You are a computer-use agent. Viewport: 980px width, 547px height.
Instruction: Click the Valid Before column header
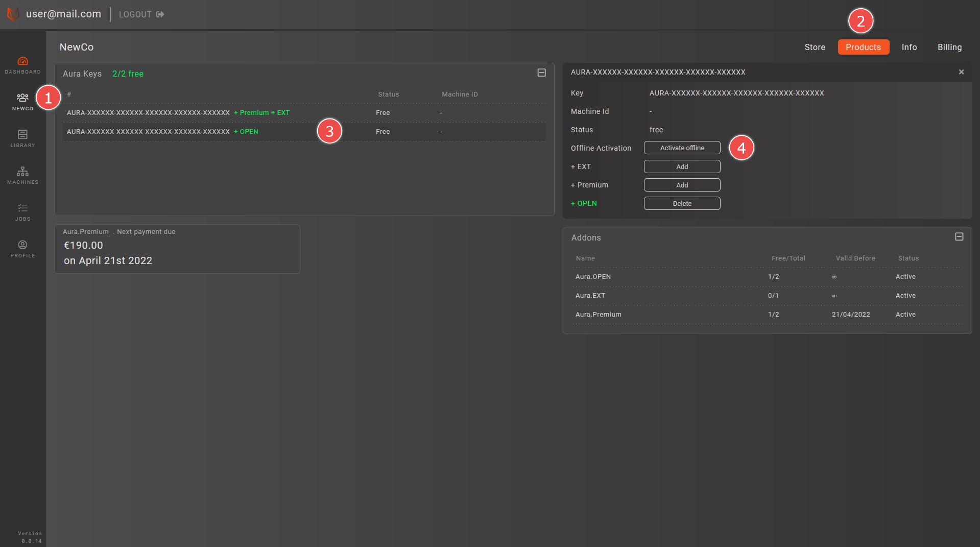(855, 258)
